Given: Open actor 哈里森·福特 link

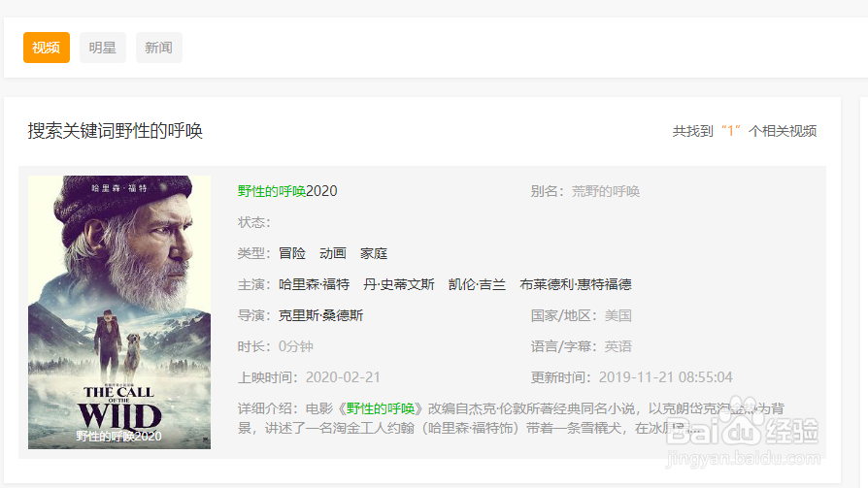Looking at the screenshot, I should pos(314,284).
